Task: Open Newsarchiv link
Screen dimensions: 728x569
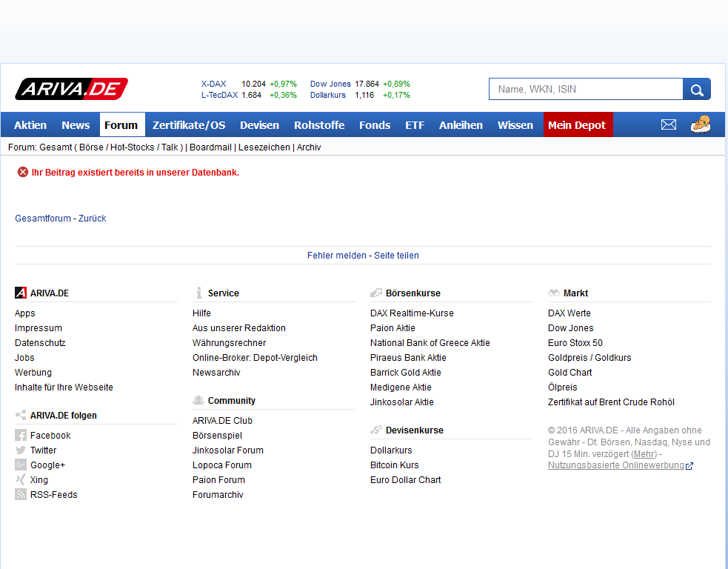Action: point(216,373)
